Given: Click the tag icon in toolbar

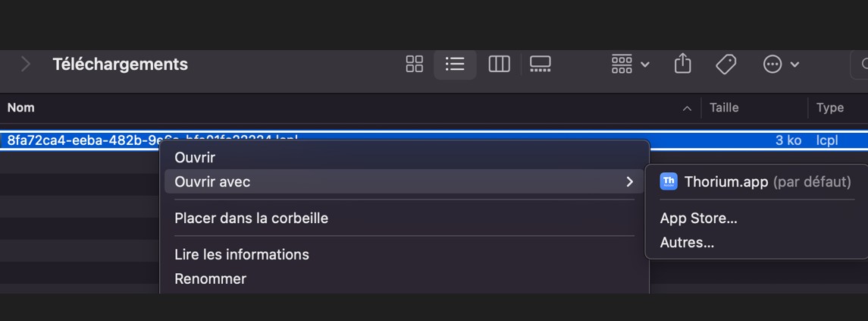Looking at the screenshot, I should [725, 65].
